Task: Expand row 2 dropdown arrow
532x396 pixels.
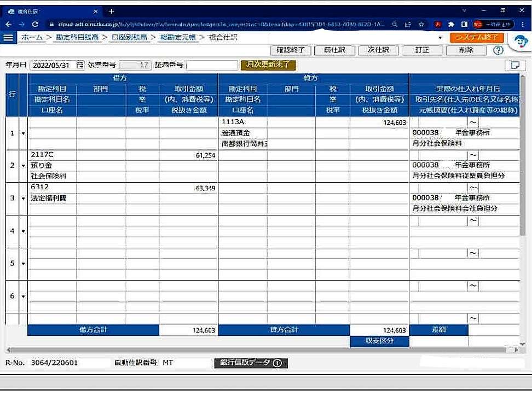Action: [23, 166]
